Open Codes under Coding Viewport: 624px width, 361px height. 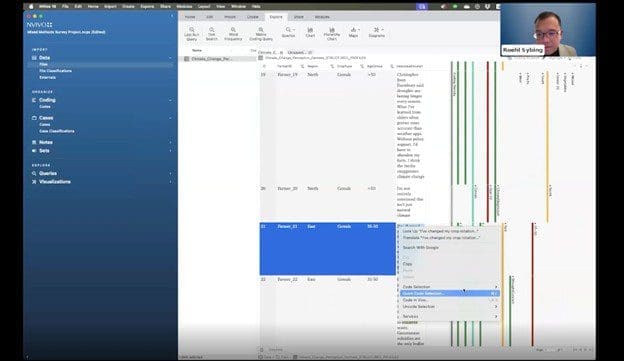[x=45, y=107]
